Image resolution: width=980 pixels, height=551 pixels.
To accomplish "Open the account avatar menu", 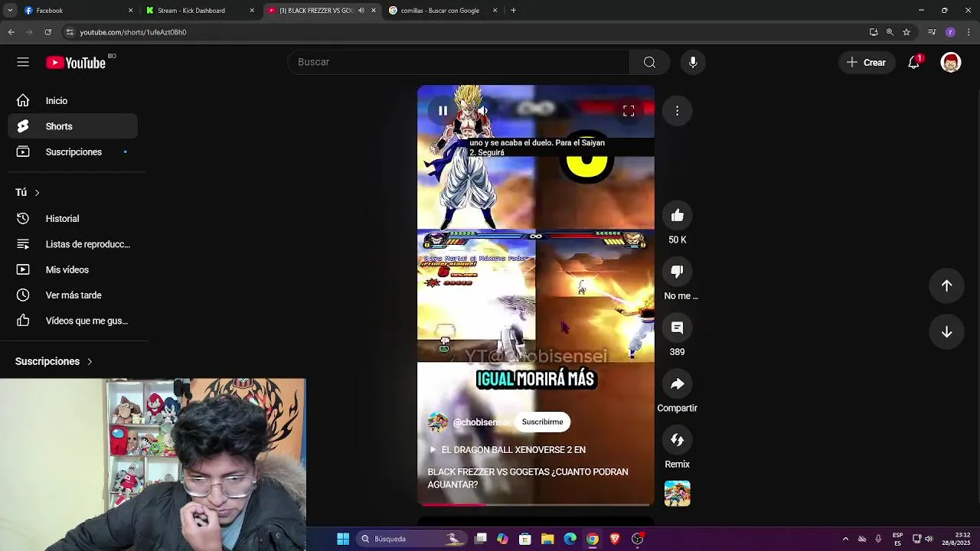I will click(x=951, y=63).
